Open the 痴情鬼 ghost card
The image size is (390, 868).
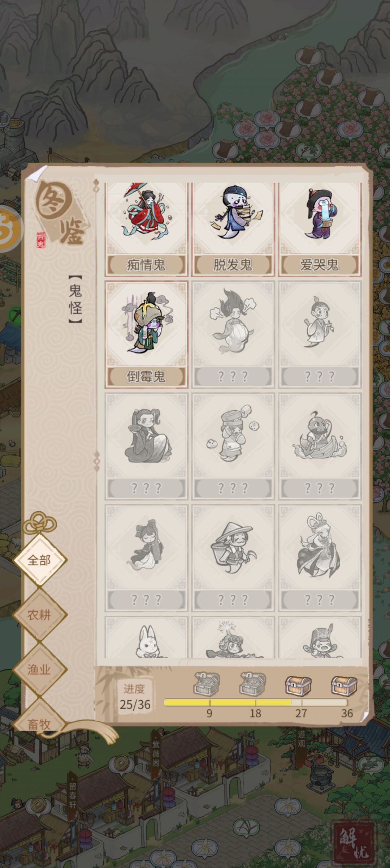click(x=146, y=229)
